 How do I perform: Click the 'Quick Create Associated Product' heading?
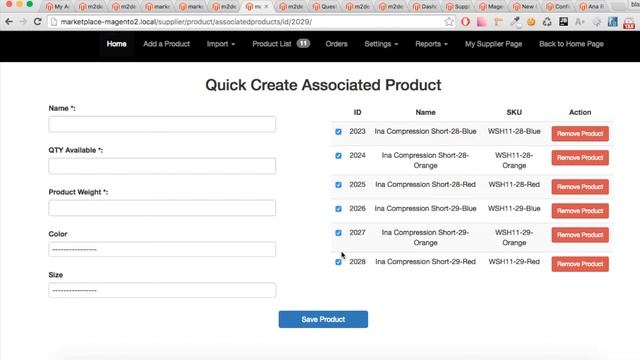point(323,85)
